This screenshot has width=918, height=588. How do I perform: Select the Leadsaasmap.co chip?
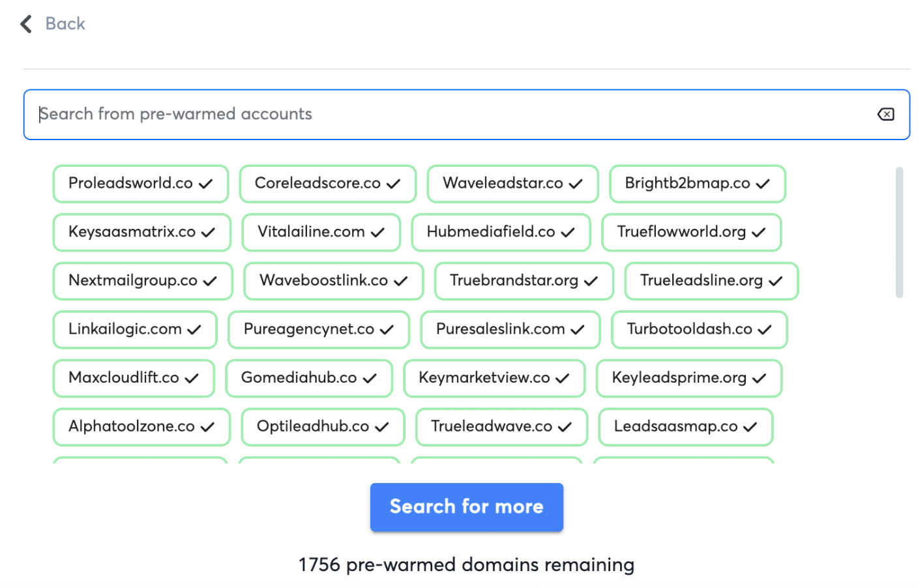(x=685, y=427)
